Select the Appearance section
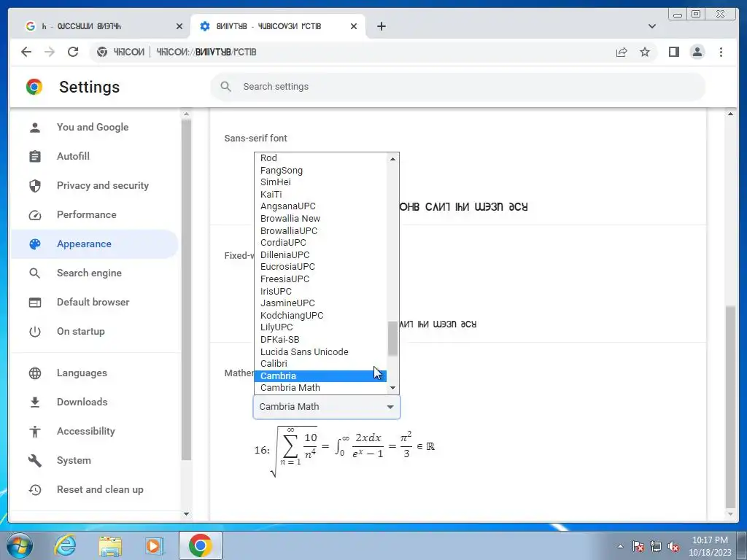Screen dimensions: 747x560 tap(94, 244)
